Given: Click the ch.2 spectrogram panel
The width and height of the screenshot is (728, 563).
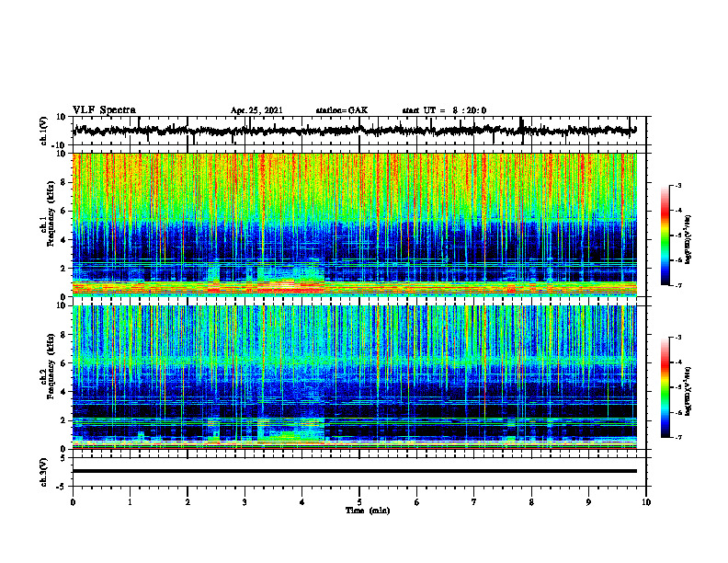Looking at the screenshot, I should [355, 377].
